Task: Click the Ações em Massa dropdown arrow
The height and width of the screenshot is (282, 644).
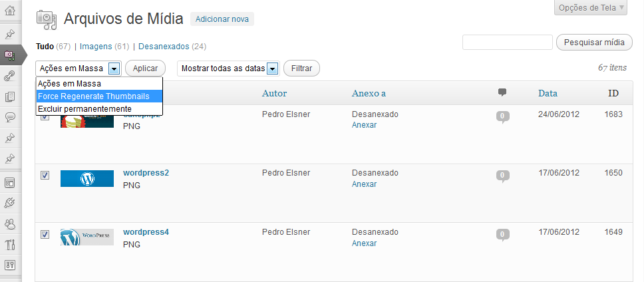Action: pyautogui.click(x=114, y=69)
